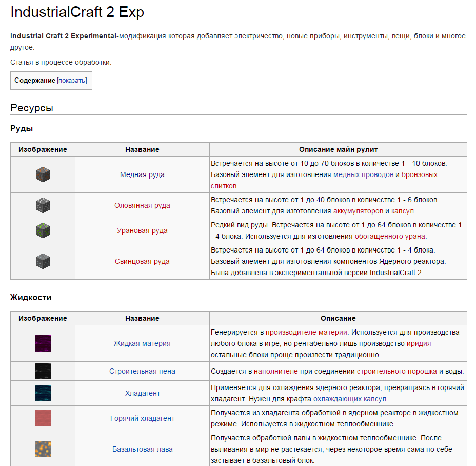Open the Горячий хладагент link
Image resolution: width=476 pixels, height=466 pixels.
143,418
